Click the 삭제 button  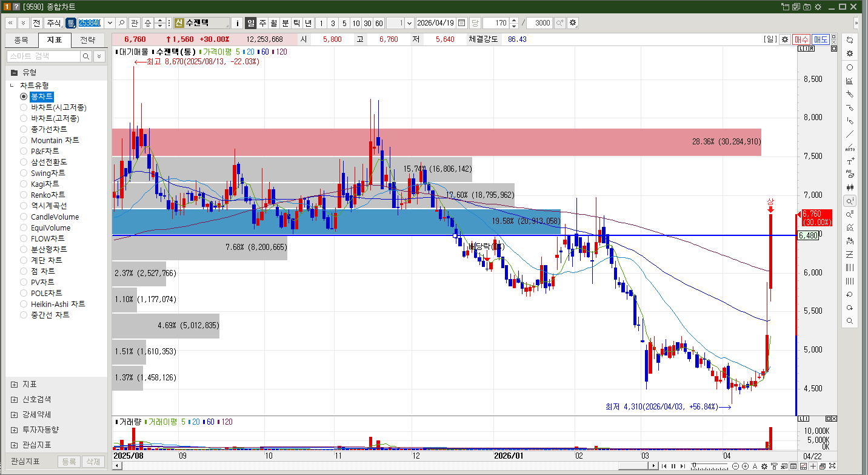click(x=93, y=462)
